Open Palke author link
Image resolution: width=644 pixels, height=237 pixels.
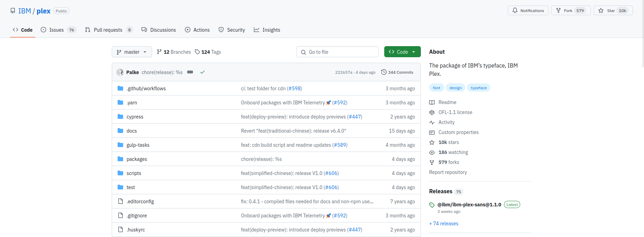coord(132,72)
